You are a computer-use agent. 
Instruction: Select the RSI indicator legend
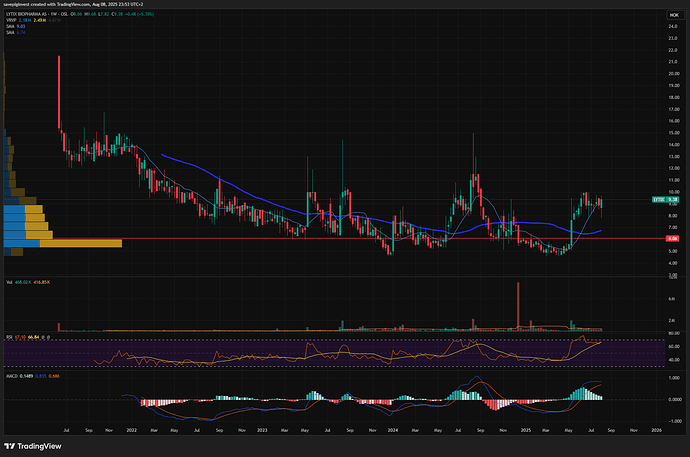(x=28, y=337)
